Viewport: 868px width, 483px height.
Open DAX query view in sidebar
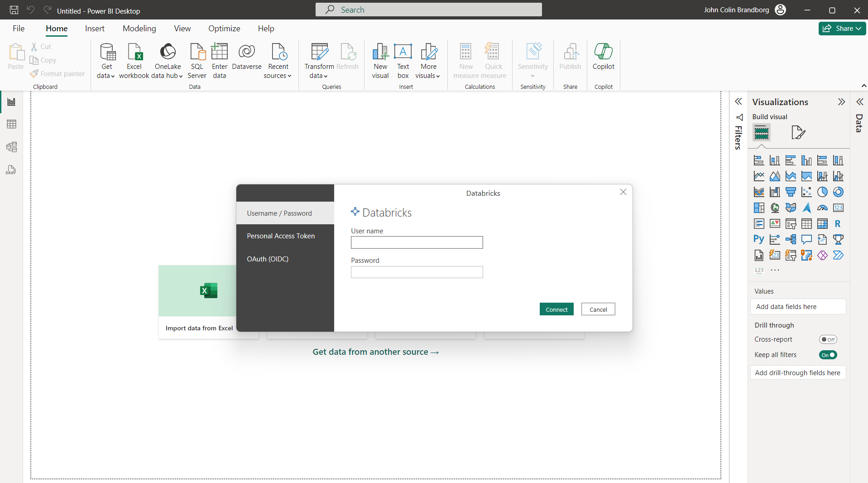tap(11, 170)
